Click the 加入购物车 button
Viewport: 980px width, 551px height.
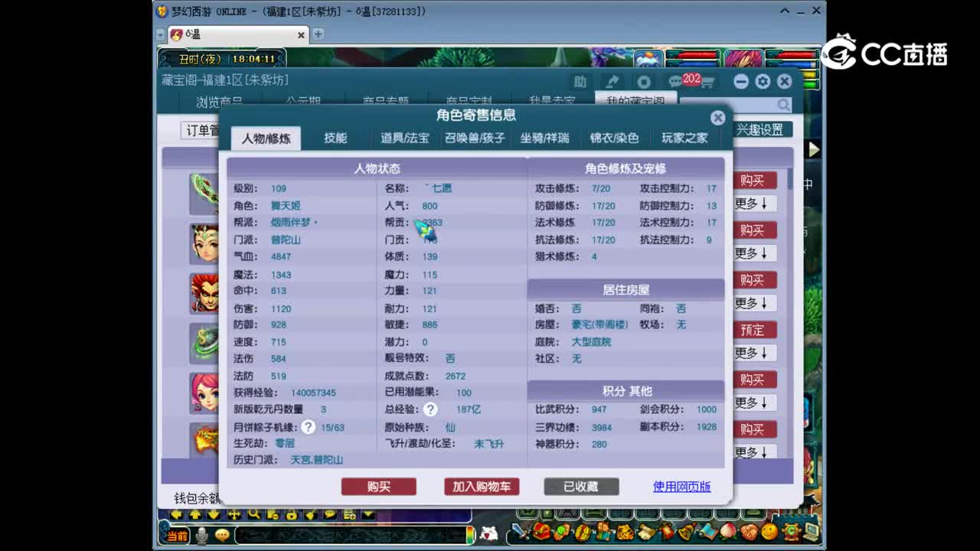(x=482, y=487)
